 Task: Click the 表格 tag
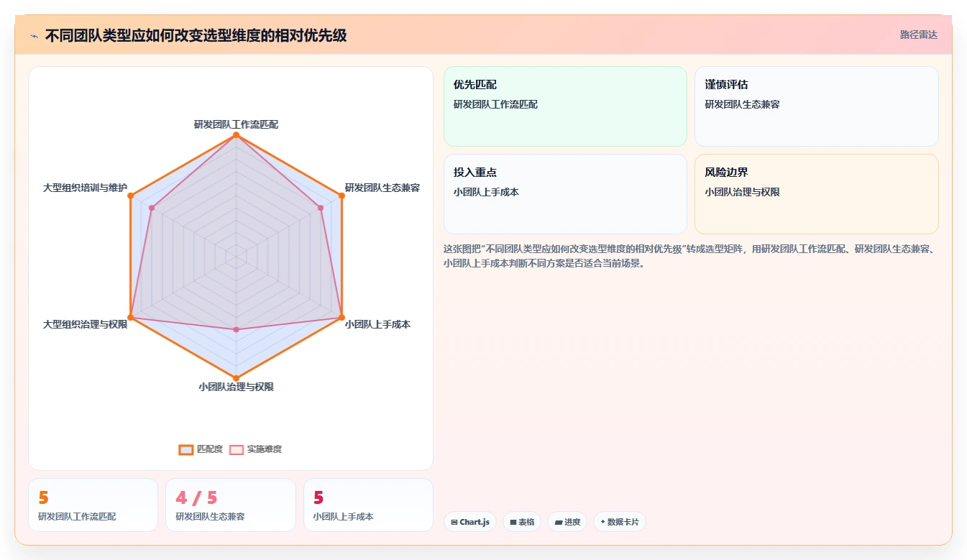(522, 522)
